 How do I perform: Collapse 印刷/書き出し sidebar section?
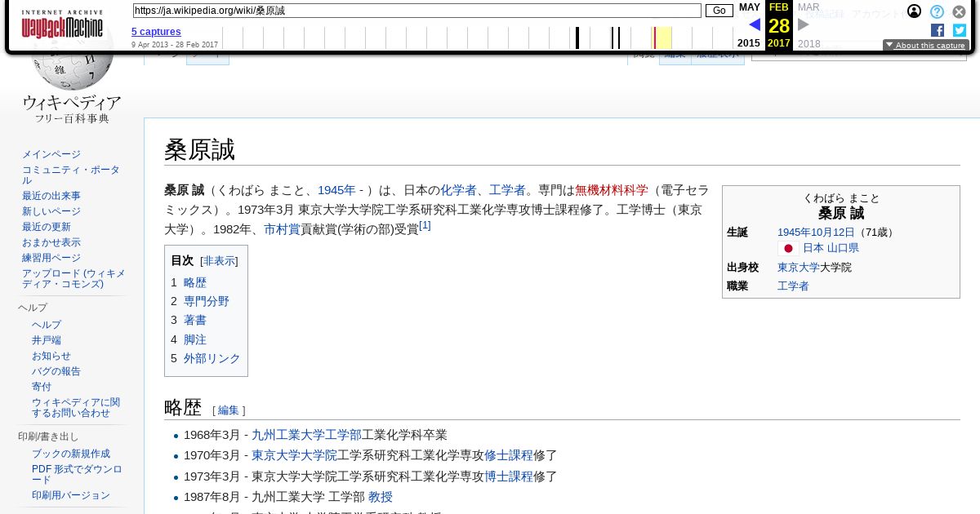point(48,436)
